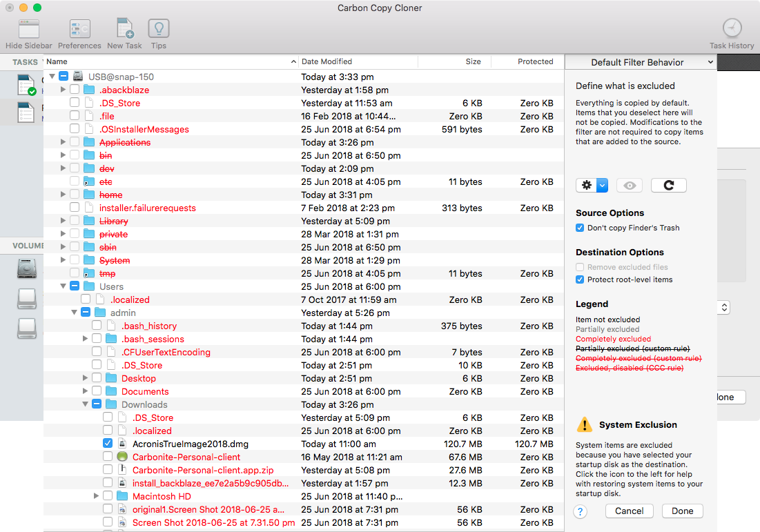This screenshot has width=760, height=532.
Task: Uncheck AcronisTrueImage2018.dmg in Downloads
Action: coord(108,443)
